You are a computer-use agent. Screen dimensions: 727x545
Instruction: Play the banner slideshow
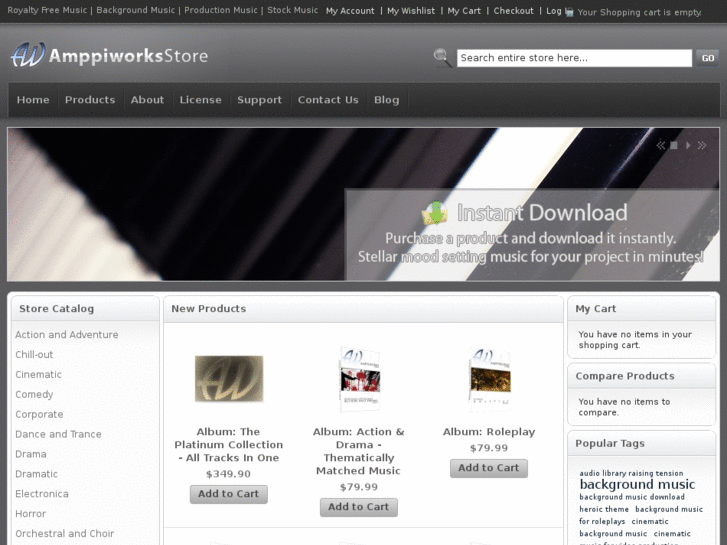click(x=688, y=146)
